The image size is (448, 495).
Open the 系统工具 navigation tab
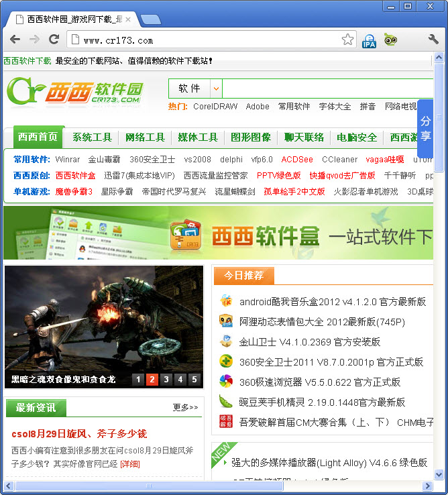point(92,137)
